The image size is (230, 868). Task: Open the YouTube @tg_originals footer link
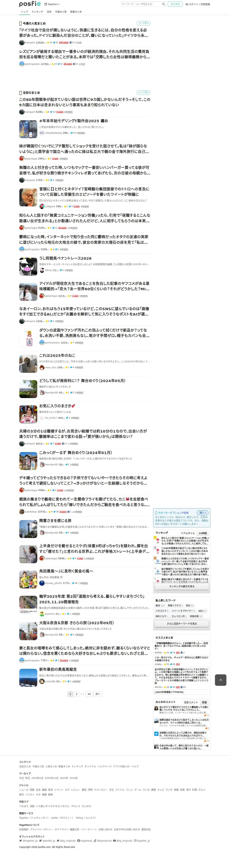tap(123, 841)
